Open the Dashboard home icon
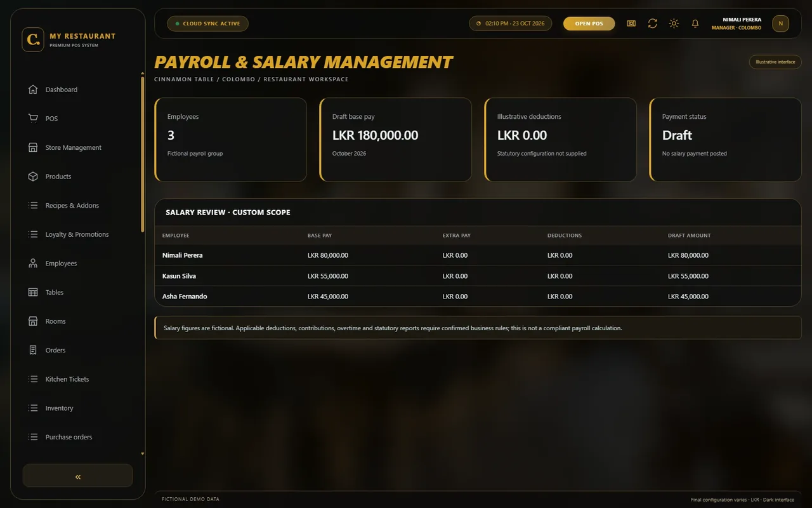Screen dimensions: 812x508 [x=33, y=90]
